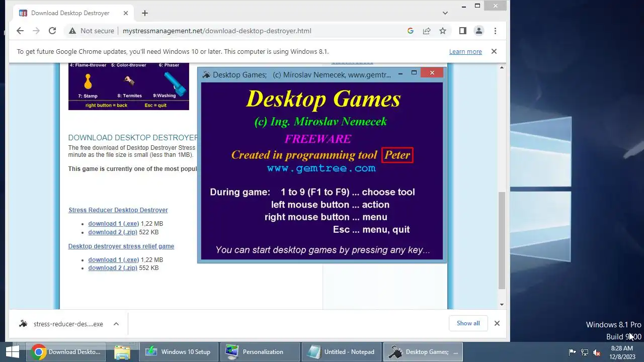Open downloaded stress-reducer-des....exe item

60,324
